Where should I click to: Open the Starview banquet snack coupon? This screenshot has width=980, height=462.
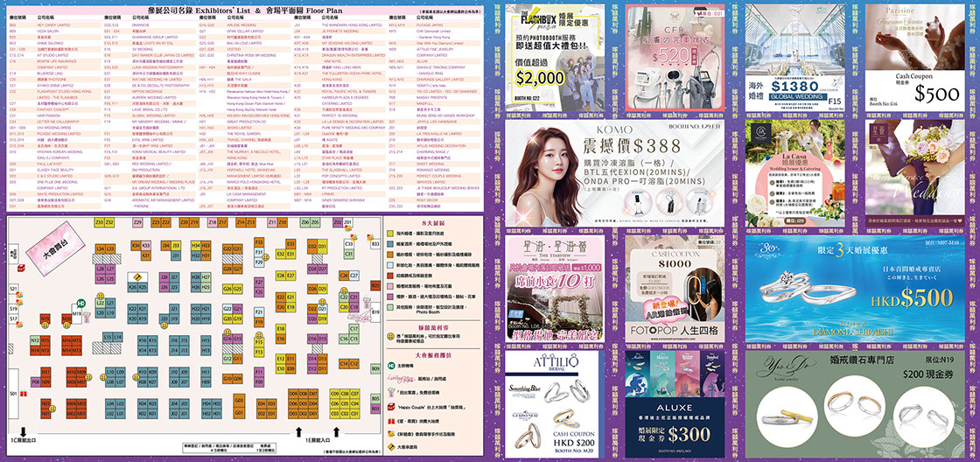pos(555,288)
